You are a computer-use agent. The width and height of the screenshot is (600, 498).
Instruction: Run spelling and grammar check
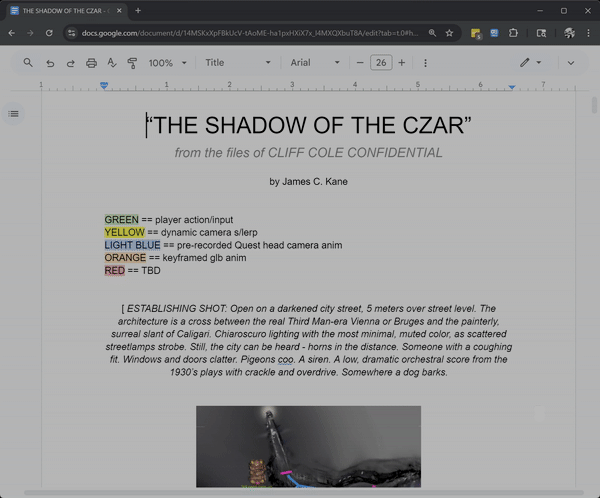point(112,63)
